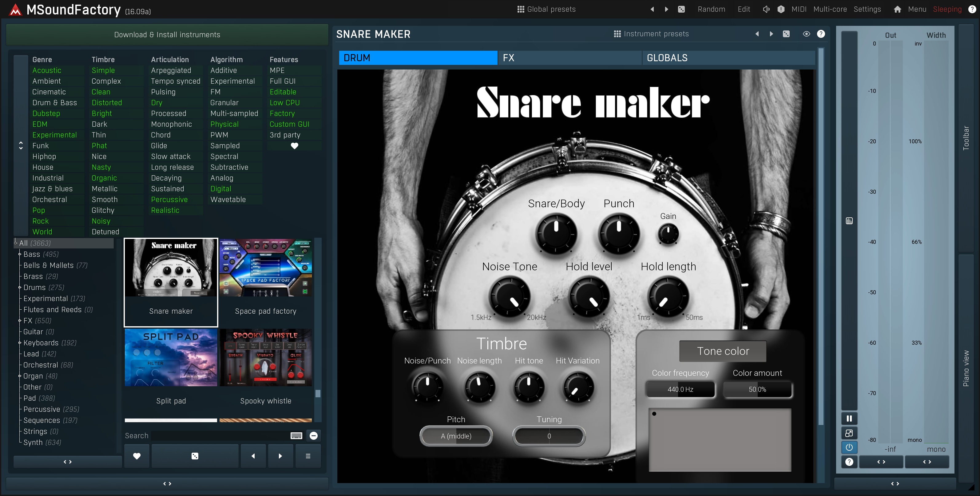
Task: Click the Home icon in top bar
Action: pos(898,9)
